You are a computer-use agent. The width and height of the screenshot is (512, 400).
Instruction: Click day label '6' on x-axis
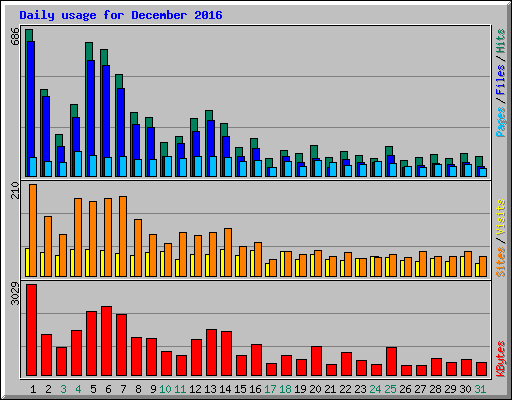[x=108, y=389]
